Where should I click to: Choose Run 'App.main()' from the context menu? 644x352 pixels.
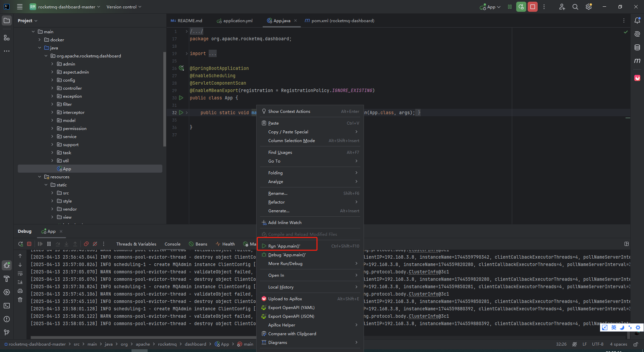pyautogui.click(x=310, y=246)
